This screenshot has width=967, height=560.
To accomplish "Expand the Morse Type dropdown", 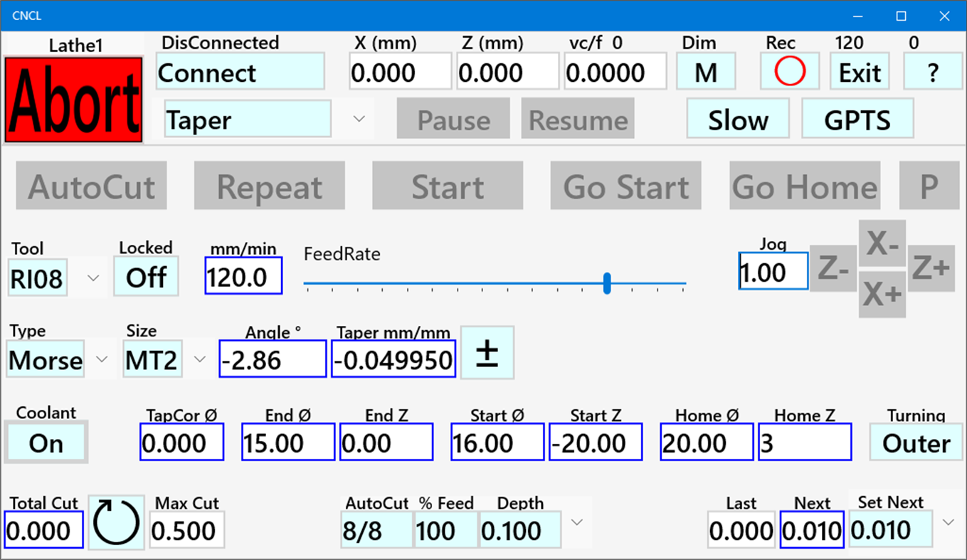I will coord(101,359).
